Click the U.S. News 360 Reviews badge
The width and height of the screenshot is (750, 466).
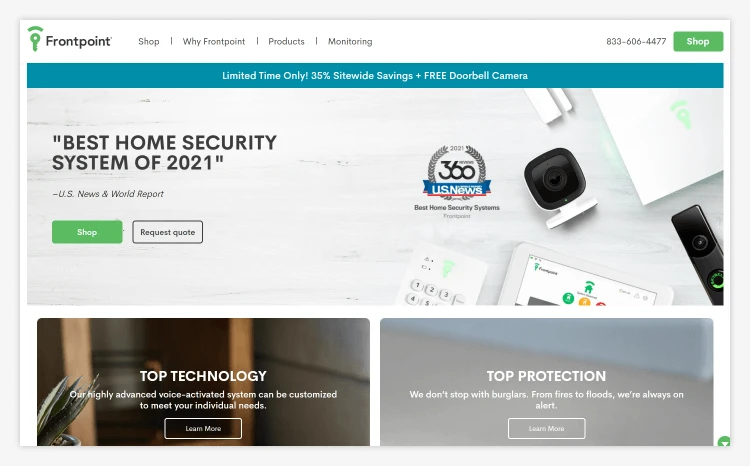(x=457, y=182)
